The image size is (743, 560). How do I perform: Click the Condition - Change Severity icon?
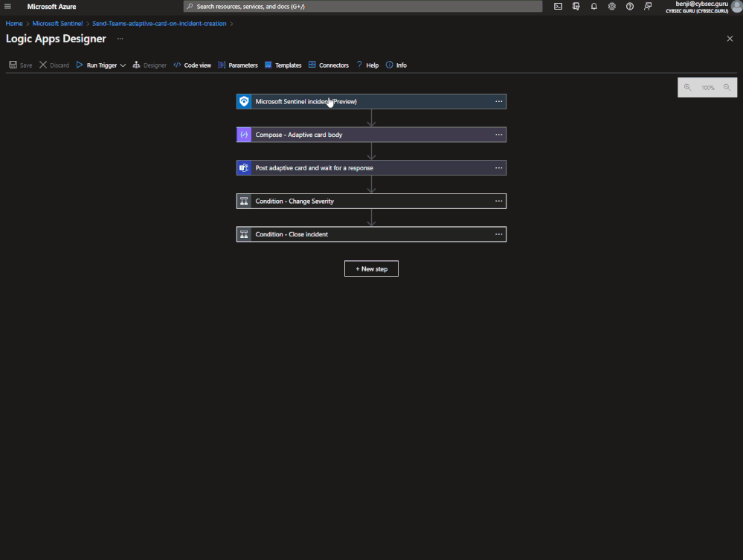point(244,201)
